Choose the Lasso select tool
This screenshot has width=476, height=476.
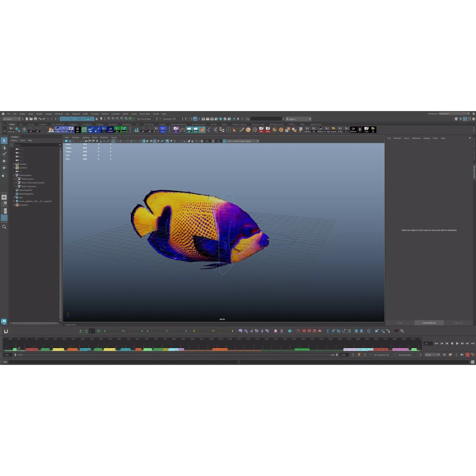4,148
